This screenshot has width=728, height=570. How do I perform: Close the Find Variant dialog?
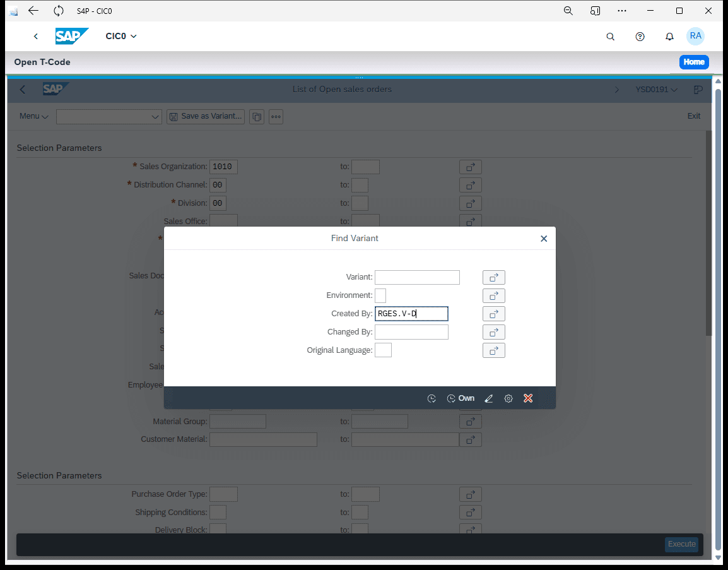click(544, 239)
